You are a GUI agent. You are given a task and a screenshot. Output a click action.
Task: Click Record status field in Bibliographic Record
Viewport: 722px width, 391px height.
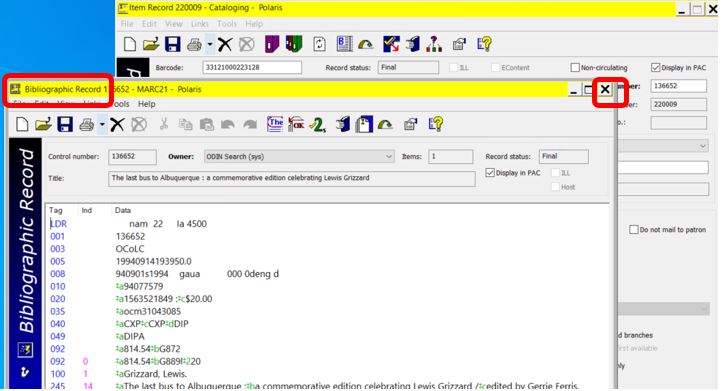click(564, 157)
